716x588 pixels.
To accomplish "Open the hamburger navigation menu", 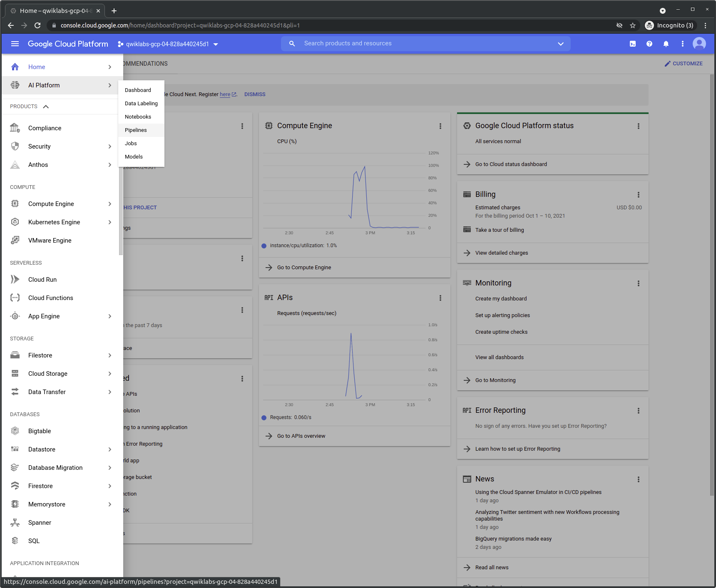I will pos(15,44).
